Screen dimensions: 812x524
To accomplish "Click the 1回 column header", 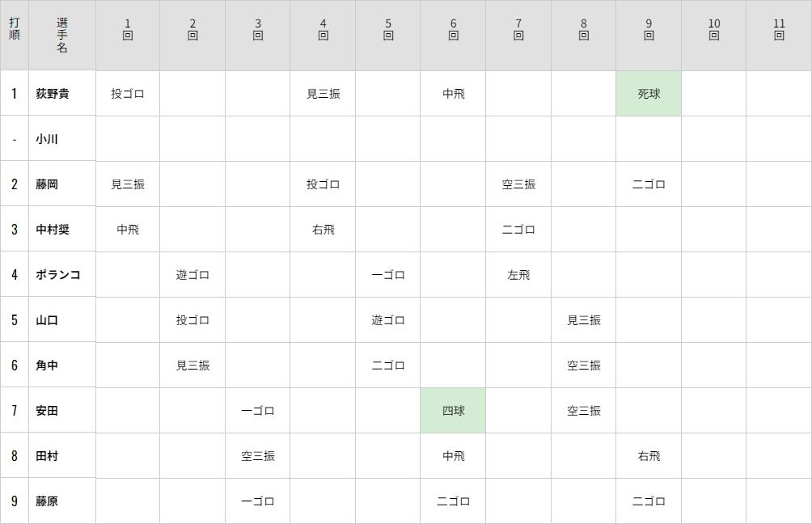I will [x=128, y=36].
